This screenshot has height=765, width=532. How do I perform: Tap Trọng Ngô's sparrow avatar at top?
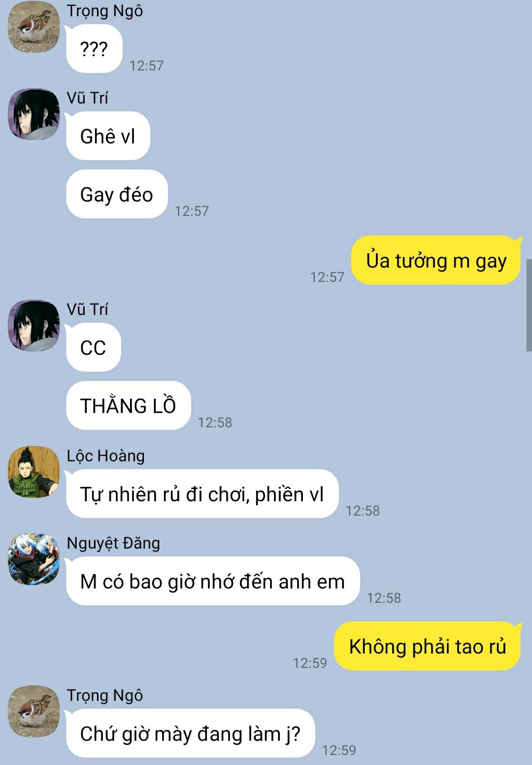(33, 27)
